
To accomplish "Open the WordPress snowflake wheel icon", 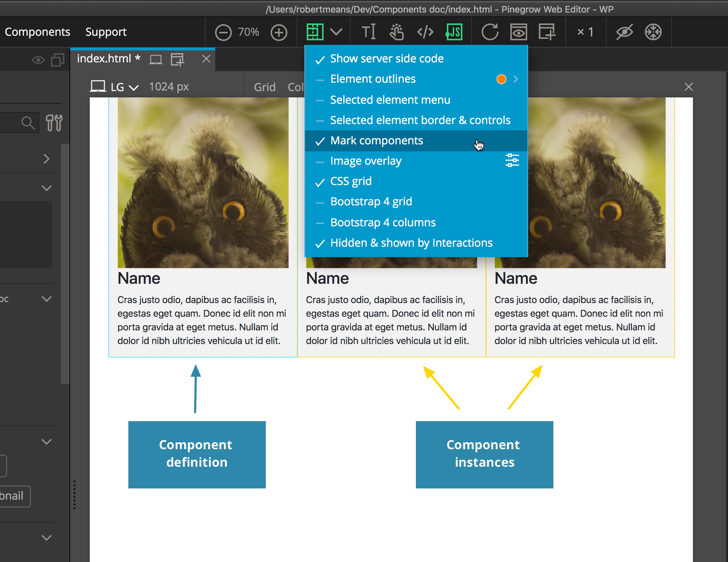I will [x=653, y=32].
